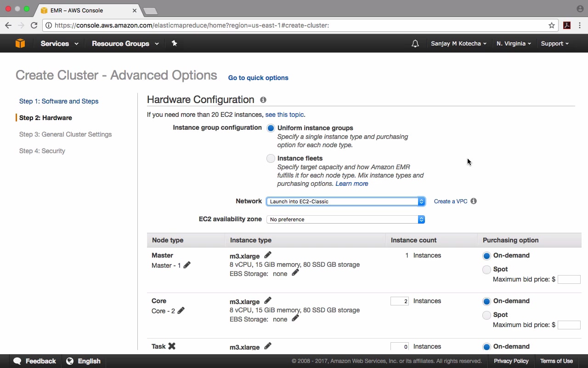Open the notifications bell icon

point(415,44)
